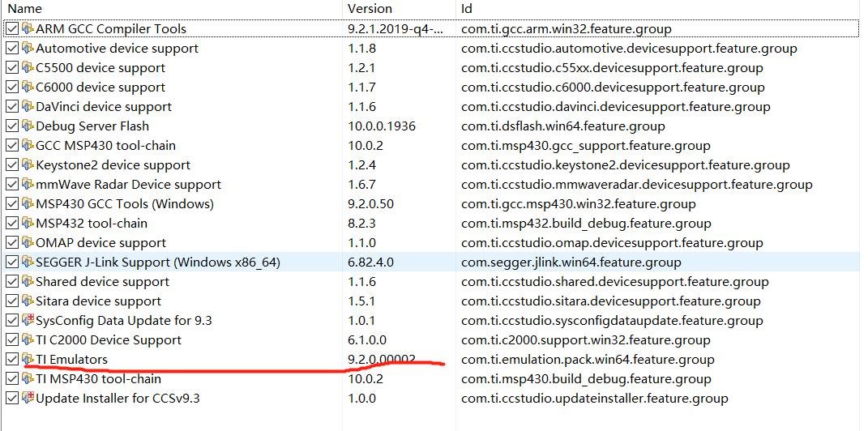Click the Sitara device support feature icon
The height and width of the screenshot is (431, 868).
(x=28, y=301)
